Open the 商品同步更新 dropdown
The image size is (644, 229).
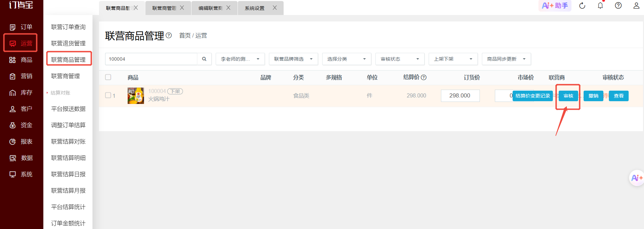(x=506, y=59)
